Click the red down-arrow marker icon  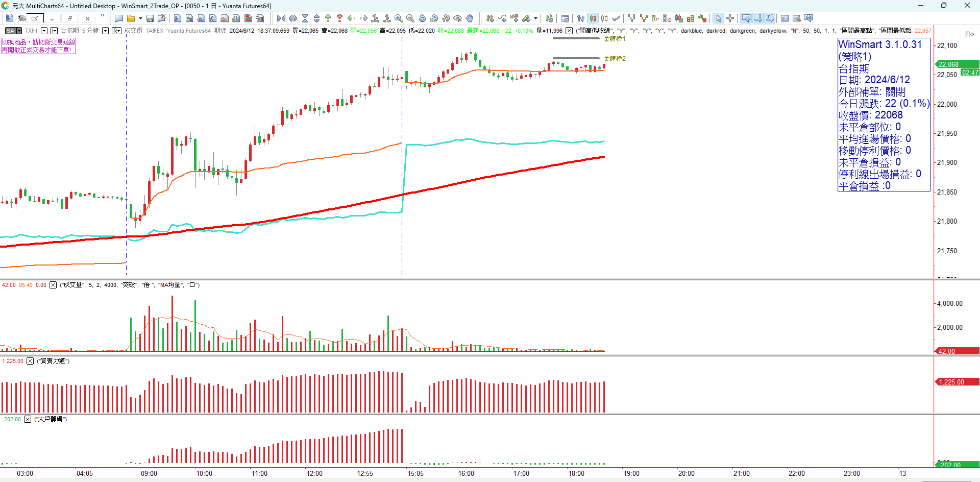click(340, 18)
